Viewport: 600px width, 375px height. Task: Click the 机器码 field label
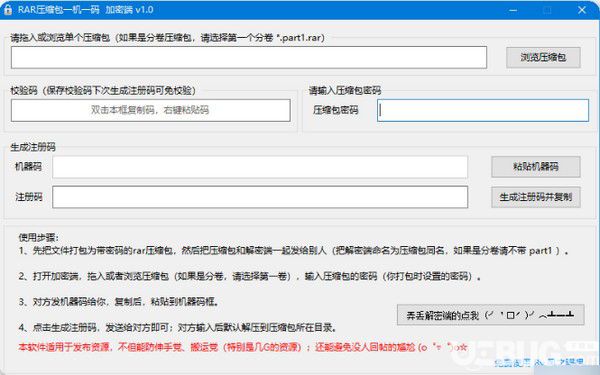(28, 166)
